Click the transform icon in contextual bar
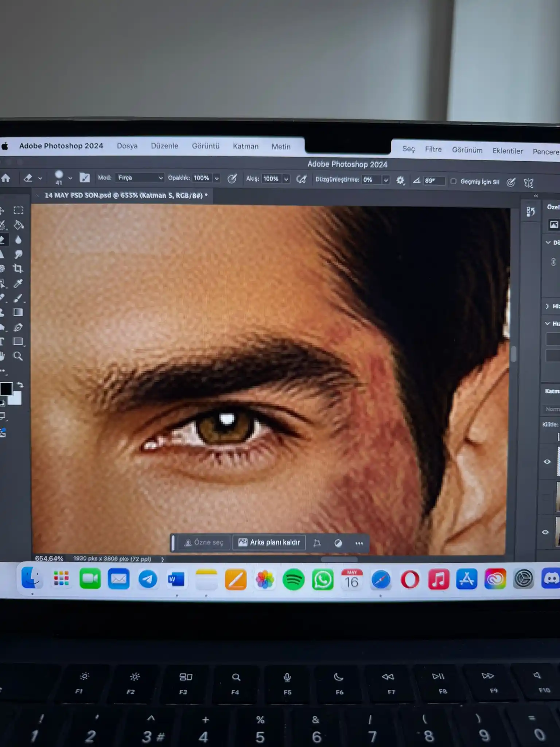The height and width of the screenshot is (747, 560). (317, 543)
